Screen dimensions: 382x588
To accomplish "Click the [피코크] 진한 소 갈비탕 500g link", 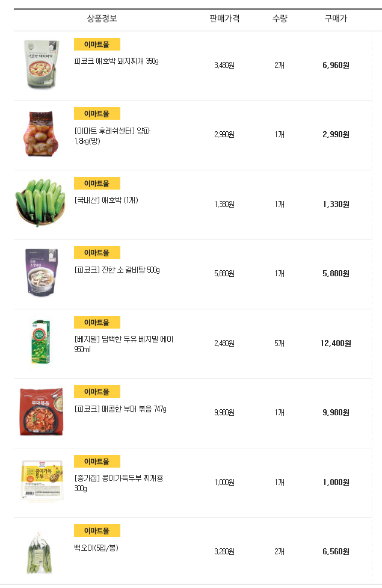I will [117, 270].
